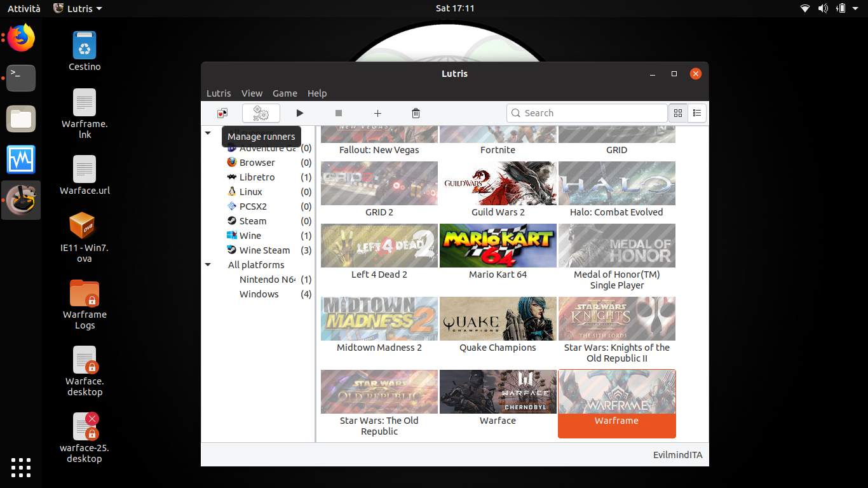Select the Wine runner in the sidebar
This screenshot has height=488, width=868.
[250, 235]
